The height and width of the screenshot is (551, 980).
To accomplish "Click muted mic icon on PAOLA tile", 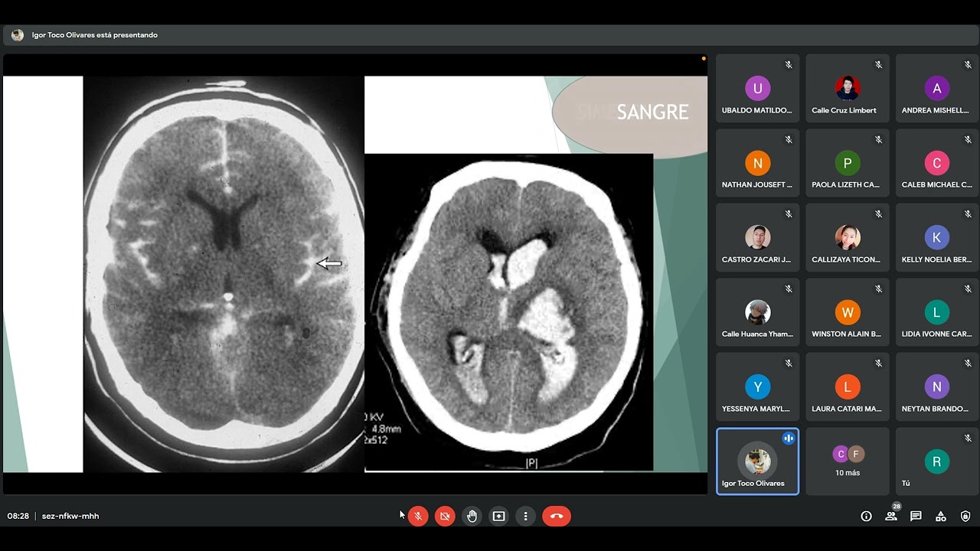I will (878, 140).
